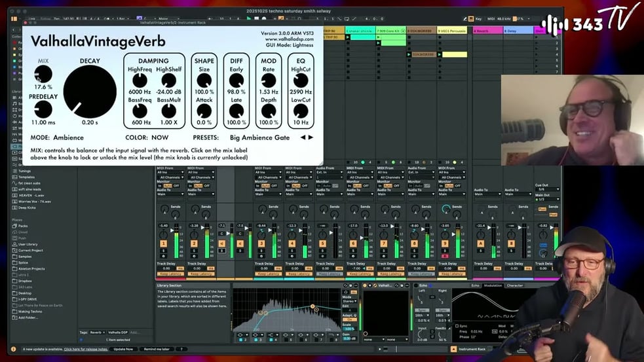Toggle return track A activator
The image size is (644, 362).
(x=480, y=244)
